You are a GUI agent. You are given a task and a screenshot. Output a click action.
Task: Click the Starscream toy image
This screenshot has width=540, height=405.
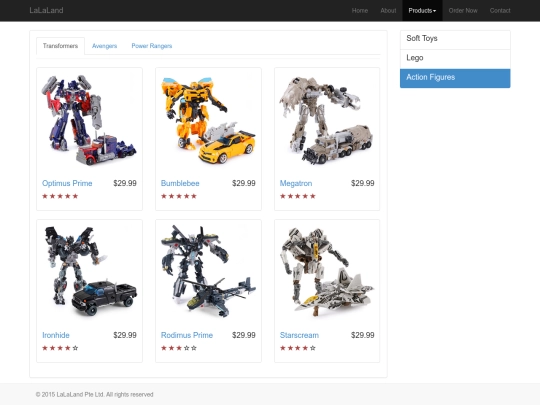327,272
